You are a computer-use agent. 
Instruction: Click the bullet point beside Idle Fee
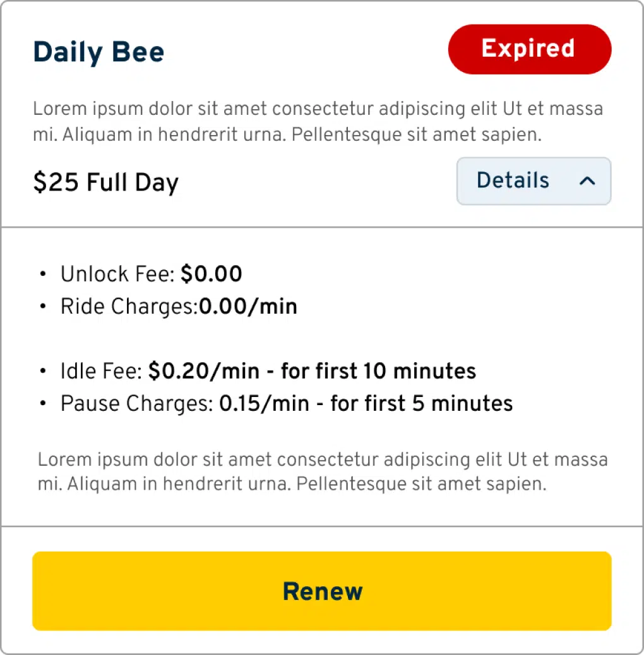[x=43, y=371]
